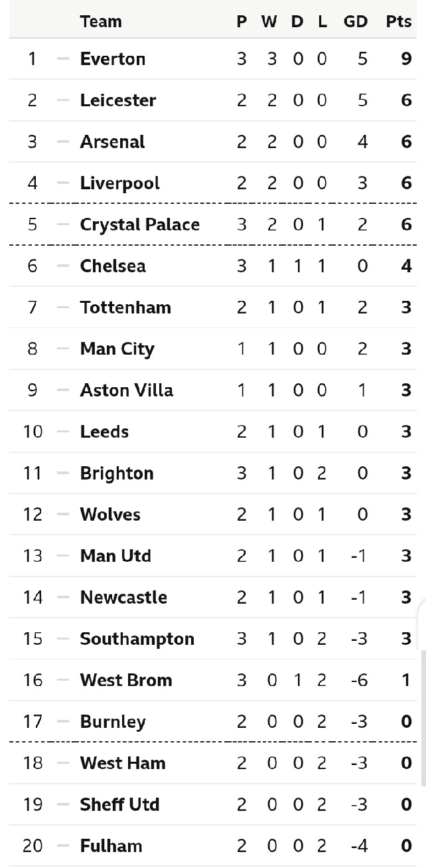Open the Tottenham team link

(125, 307)
